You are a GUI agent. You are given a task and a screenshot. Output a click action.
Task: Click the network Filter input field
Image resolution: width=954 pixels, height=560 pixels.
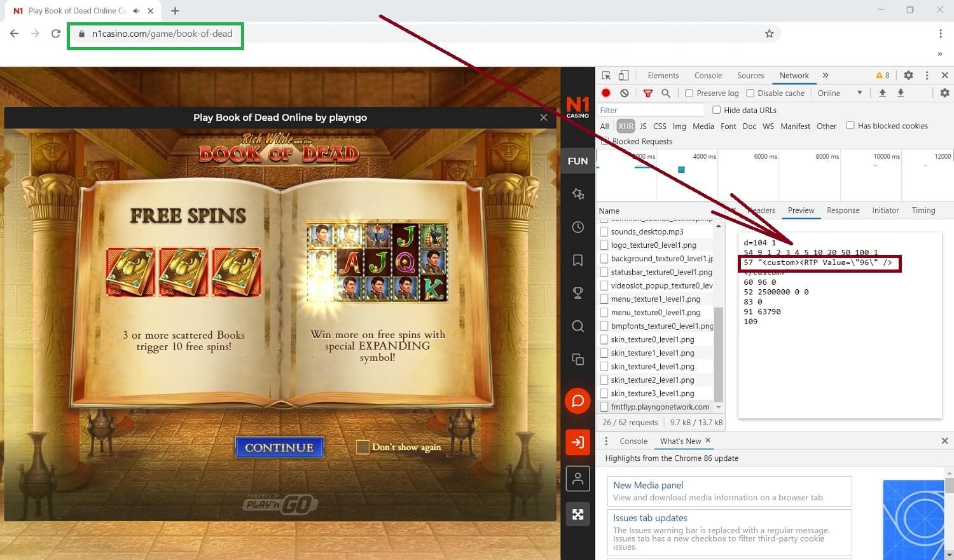click(651, 110)
